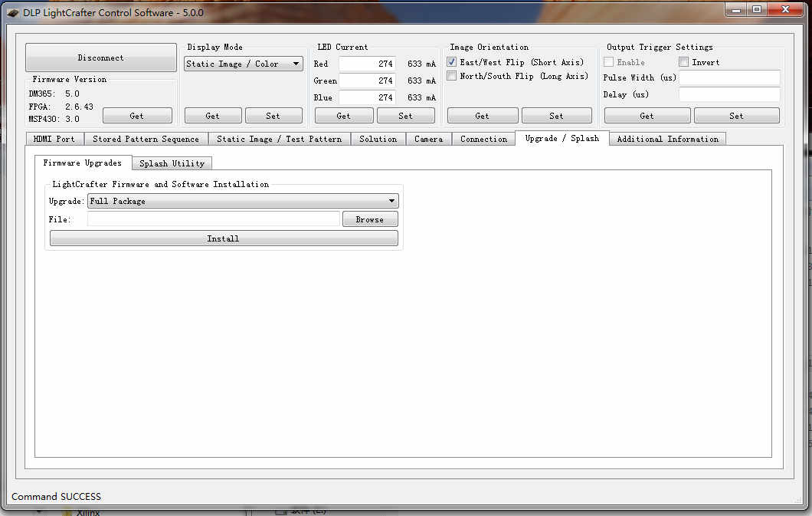Switch to the Solution tab
This screenshot has width=812, height=516.
coord(378,139)
